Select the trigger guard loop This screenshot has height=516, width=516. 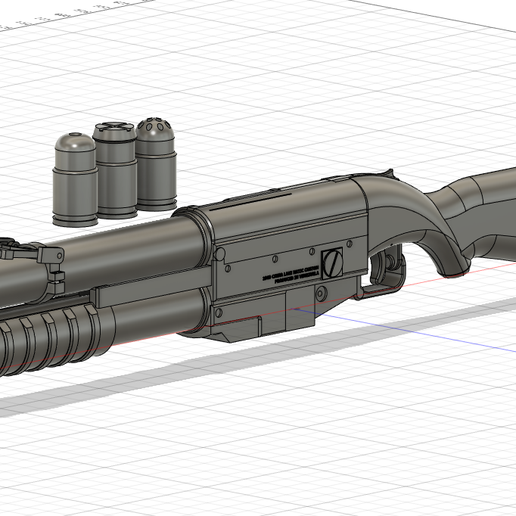point(383,273)
